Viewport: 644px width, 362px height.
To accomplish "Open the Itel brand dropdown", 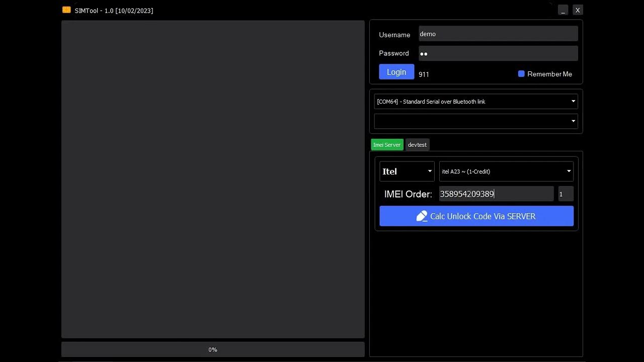I will coord(407,171).
